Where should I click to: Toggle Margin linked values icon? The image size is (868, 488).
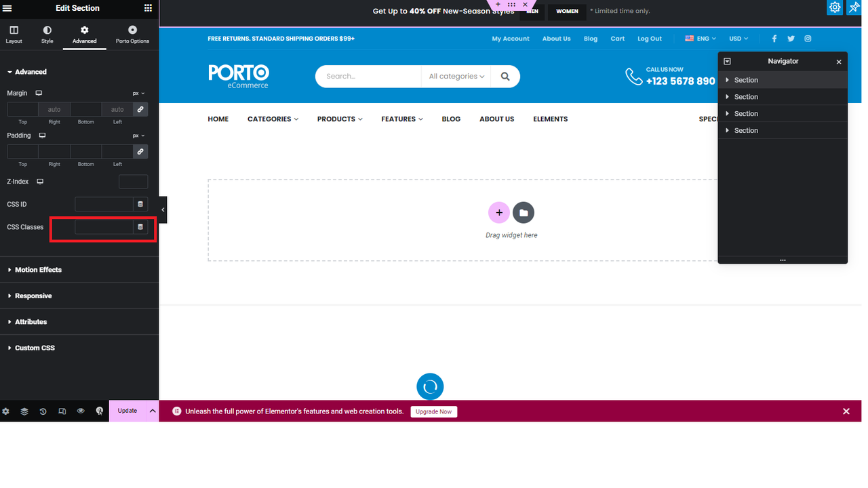(x=140, y=109)
